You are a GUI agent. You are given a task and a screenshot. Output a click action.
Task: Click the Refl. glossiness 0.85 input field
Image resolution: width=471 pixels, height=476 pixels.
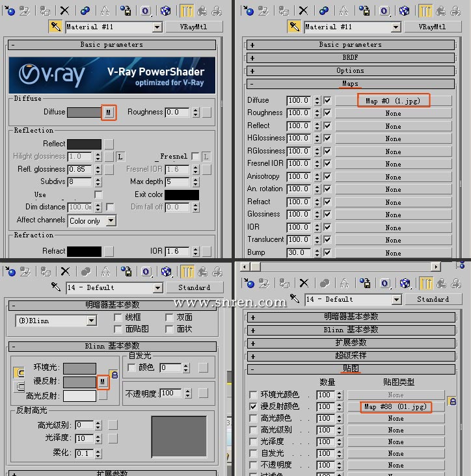pyautogui.click(x=79, y=169)
